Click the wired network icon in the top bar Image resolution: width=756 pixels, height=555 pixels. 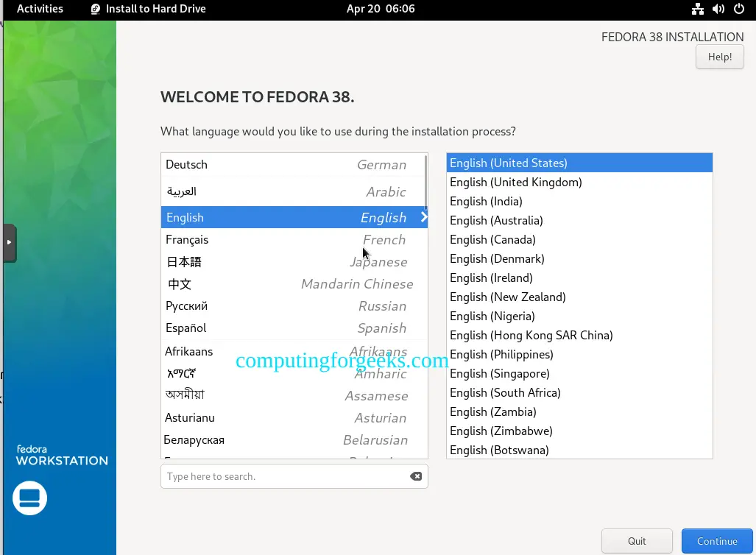(697, 10)
